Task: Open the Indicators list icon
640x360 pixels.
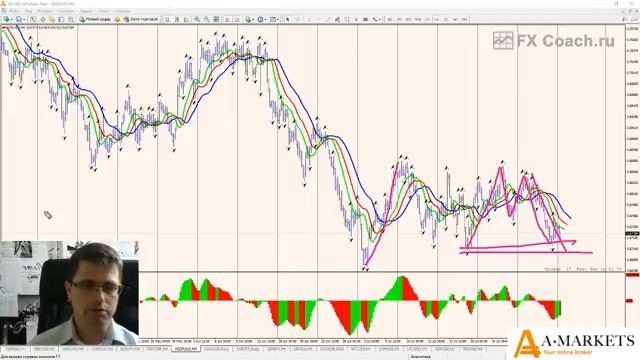Action: (248, 19)
